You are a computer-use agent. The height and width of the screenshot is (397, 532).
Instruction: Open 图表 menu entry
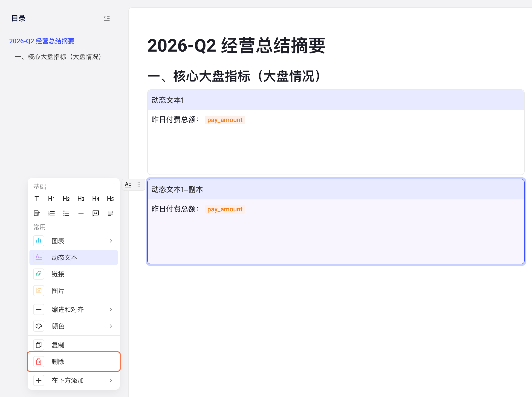tap(73, 241)
